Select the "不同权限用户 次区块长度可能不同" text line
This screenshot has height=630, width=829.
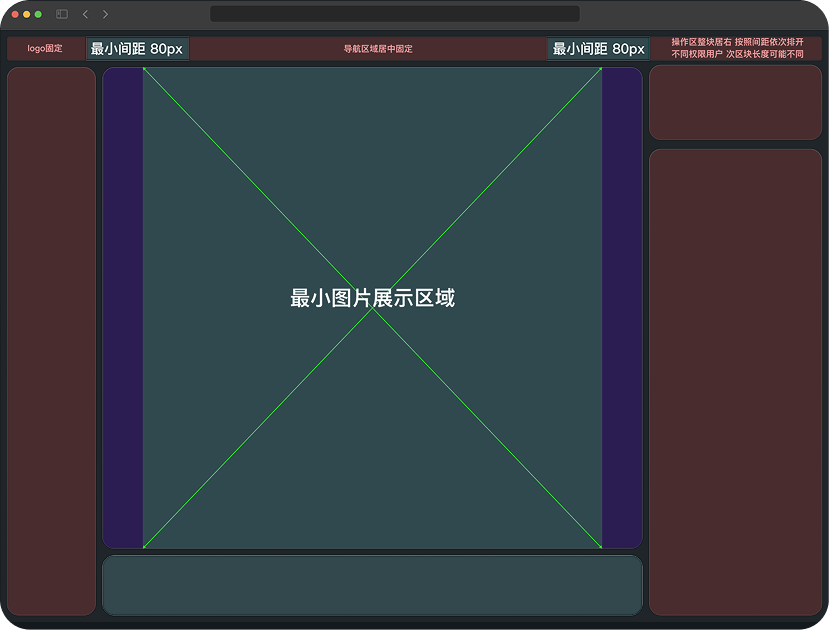738,54
